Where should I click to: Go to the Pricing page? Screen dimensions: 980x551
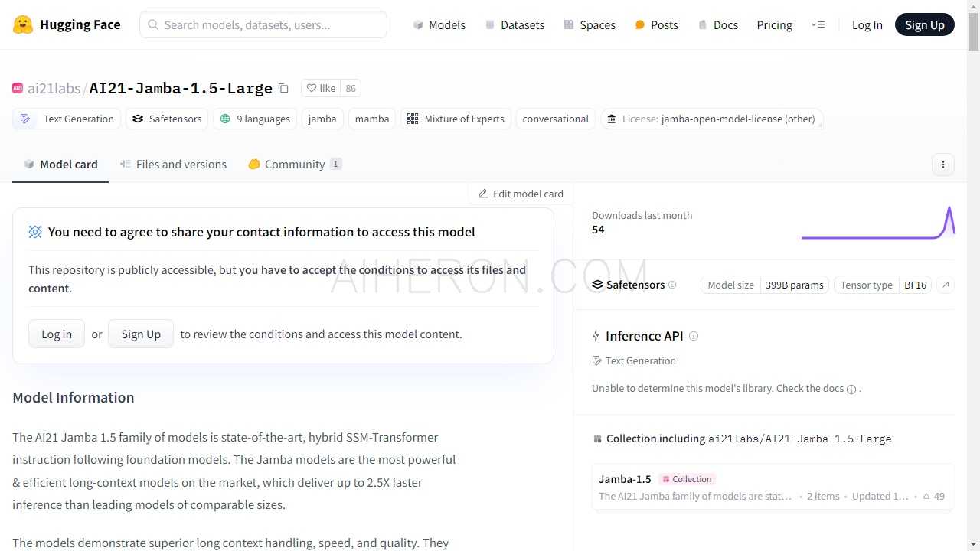click(774, 24)
